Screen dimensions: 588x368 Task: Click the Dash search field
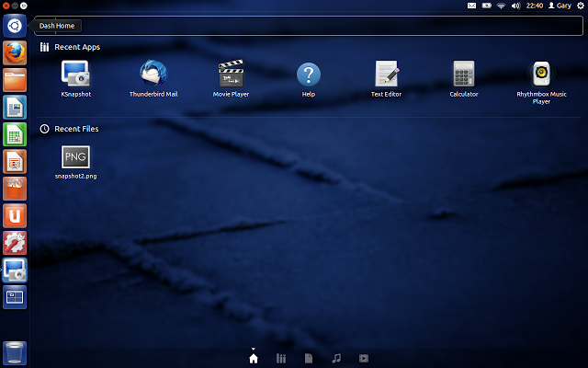[309, 26]
